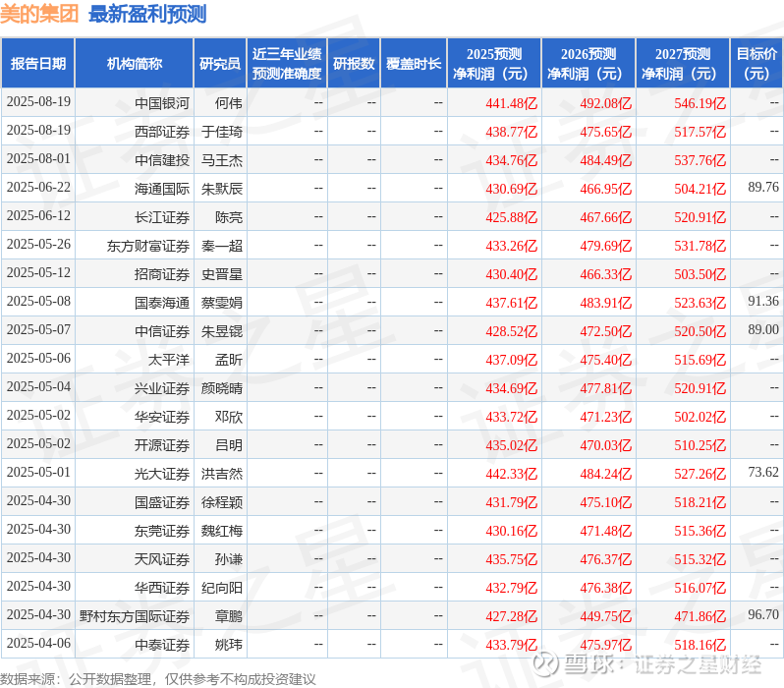The image size is (784, 688).
Task: Click the 数据来源 disclaimer text
Action: tap(158, 679)
